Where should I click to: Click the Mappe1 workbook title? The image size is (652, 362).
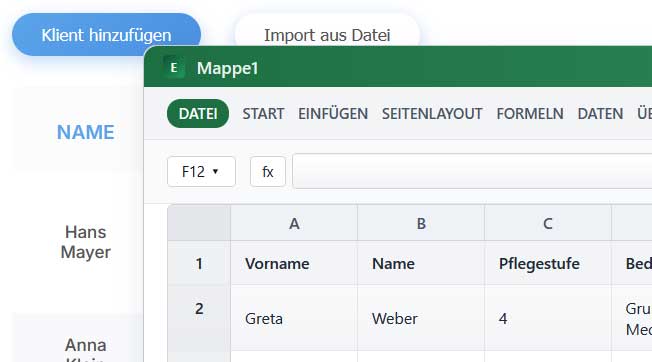click(227, 68)
